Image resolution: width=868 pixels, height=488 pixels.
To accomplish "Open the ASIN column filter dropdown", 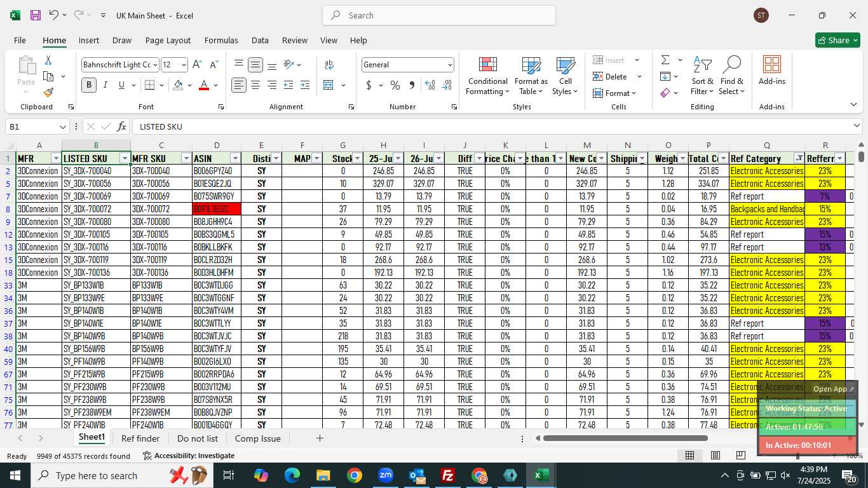I will point(235,158).
